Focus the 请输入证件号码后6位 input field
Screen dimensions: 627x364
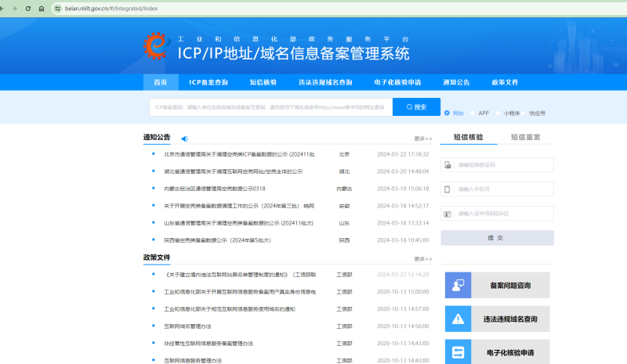[498, 214]
